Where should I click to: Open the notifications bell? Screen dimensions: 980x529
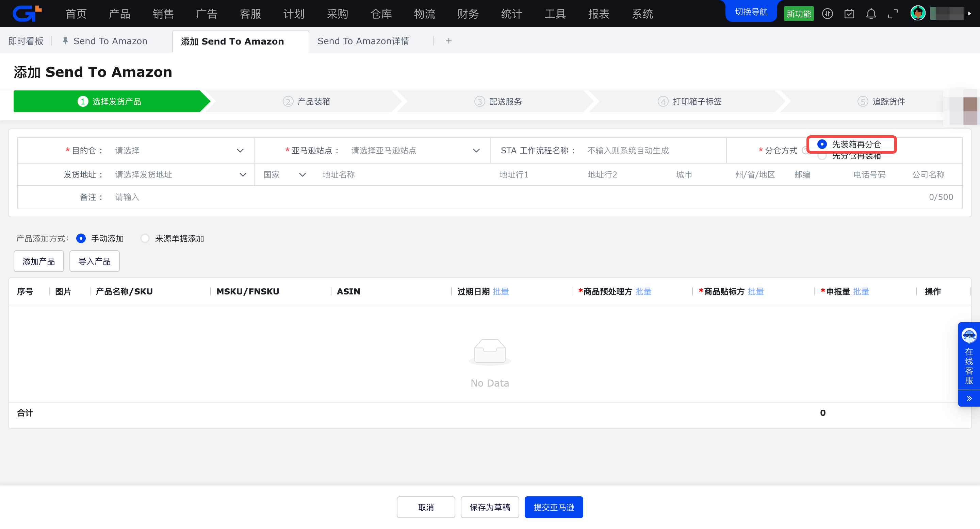point(871,14)
